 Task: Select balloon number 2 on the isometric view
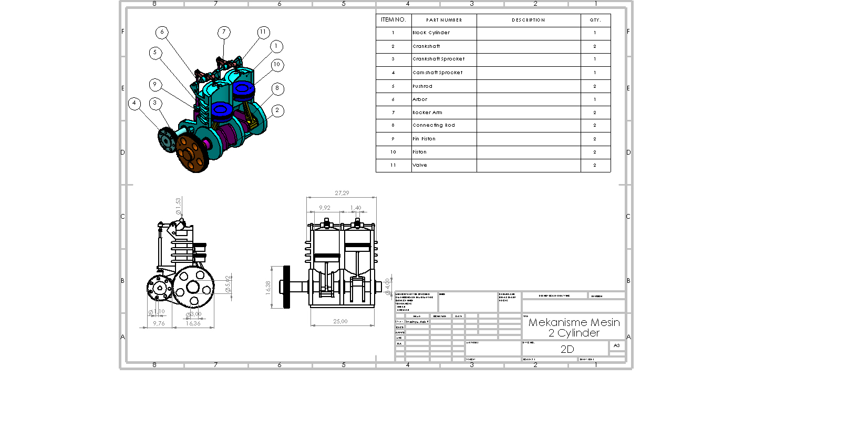277,110
